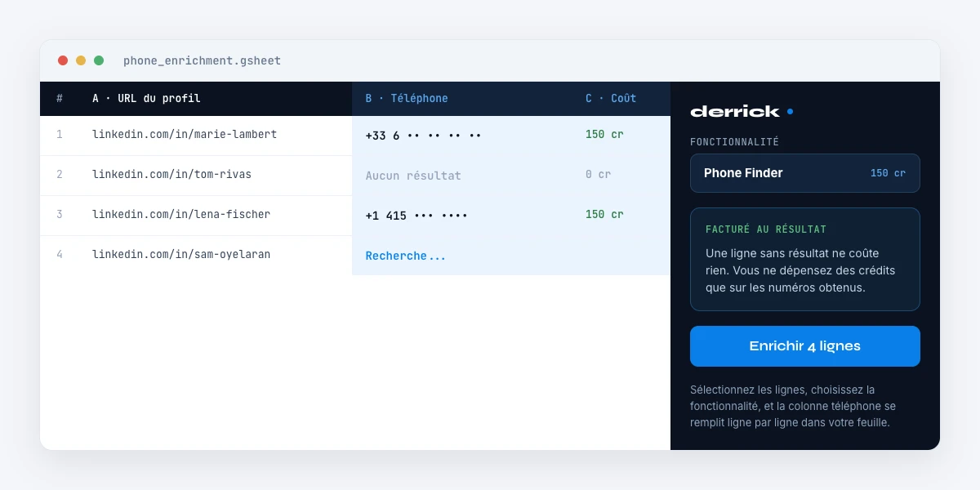Viewport: 980px width, 490px height.
Task: Click phone cell starting +33 6
Action: click(x=423, y=135)
